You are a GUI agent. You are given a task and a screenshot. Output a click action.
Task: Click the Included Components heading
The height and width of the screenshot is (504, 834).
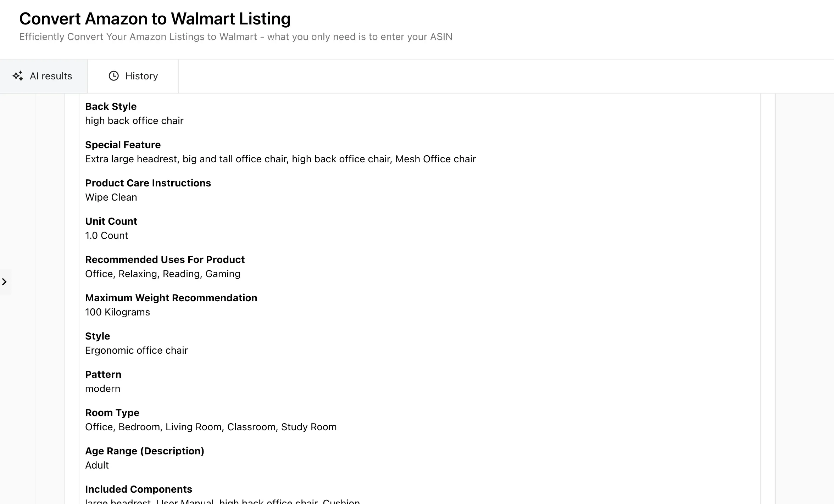coord(138,489)
